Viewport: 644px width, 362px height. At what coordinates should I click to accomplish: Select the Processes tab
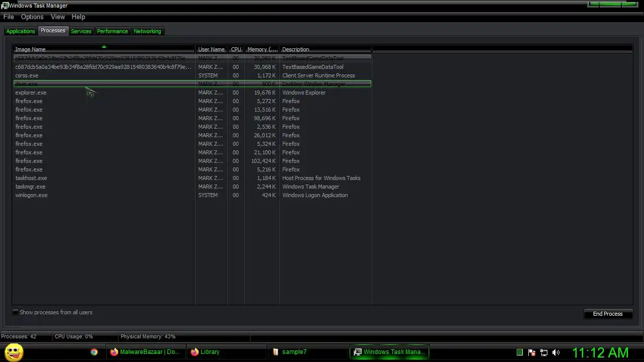(53, 31)
